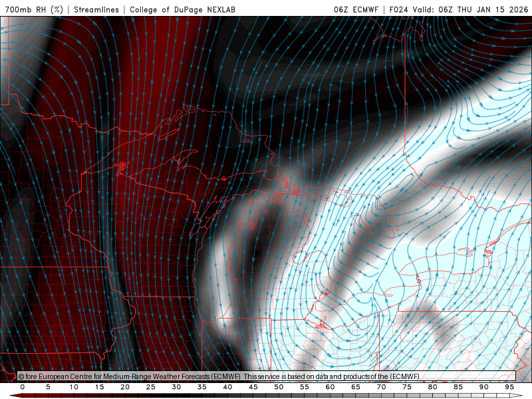Click the "06Z ECMWF" model run label
This screenshot has height=399, width=532.
coord(356,9)
